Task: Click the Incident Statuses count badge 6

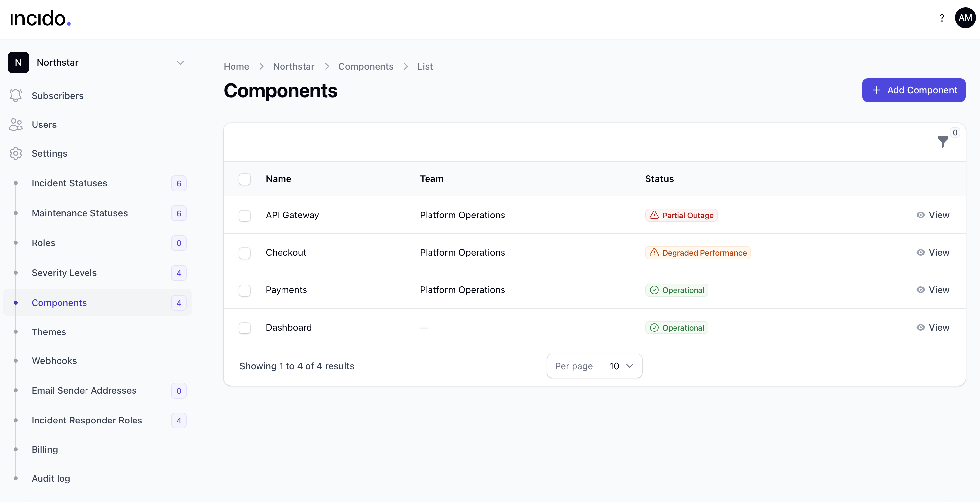Action: pos(179,184)
